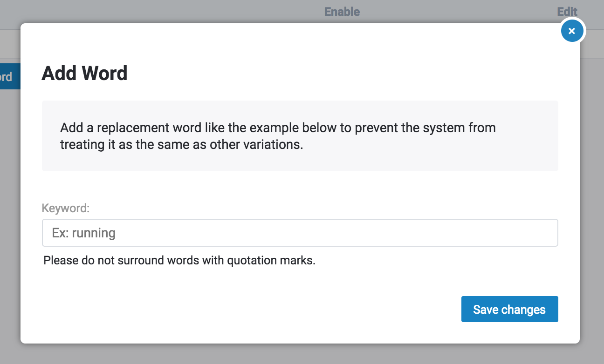This screenshot has height=364, width=604.
Task: Select the Enable column header
Action: [342, 12]
